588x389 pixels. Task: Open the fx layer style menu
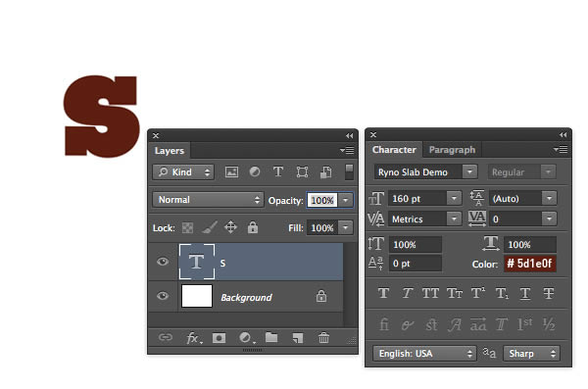click(194, 338)
